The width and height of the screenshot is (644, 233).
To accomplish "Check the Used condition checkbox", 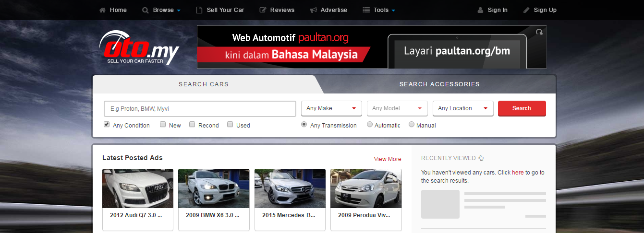I will [230, 125].
